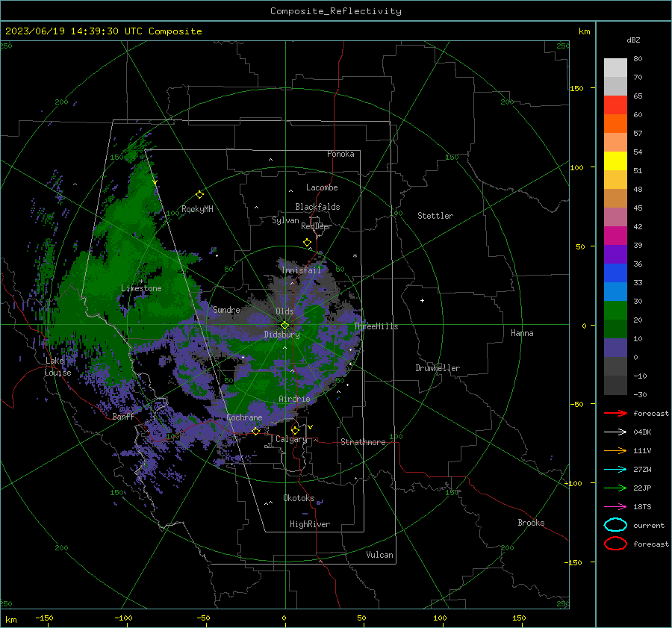Select the light gray 70-80 dBZ swatch

(x=615, y=68)
